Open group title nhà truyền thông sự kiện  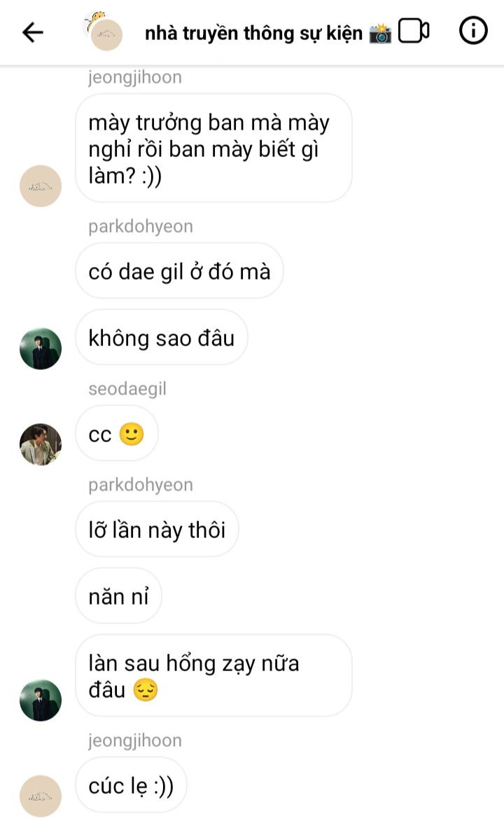268,33
